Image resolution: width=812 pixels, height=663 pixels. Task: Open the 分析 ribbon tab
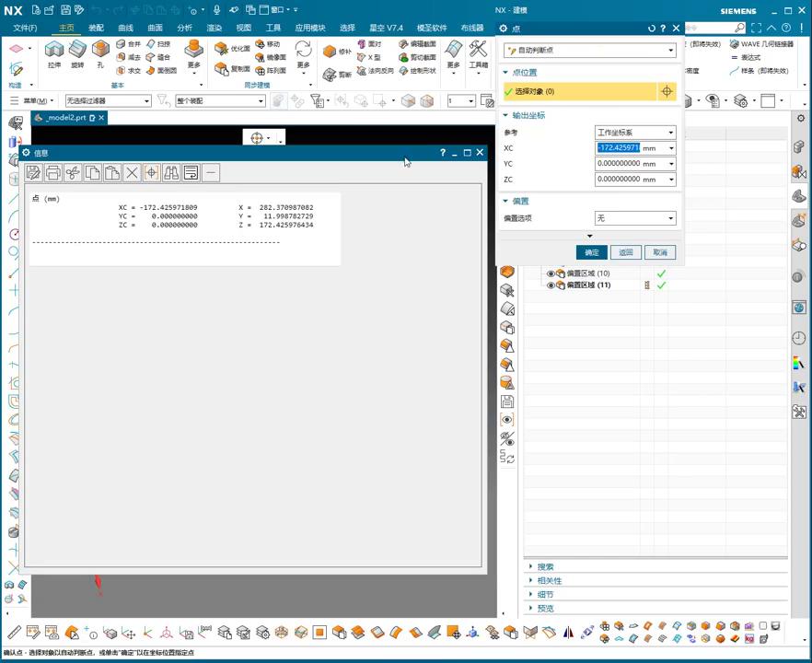pos(184,28)
